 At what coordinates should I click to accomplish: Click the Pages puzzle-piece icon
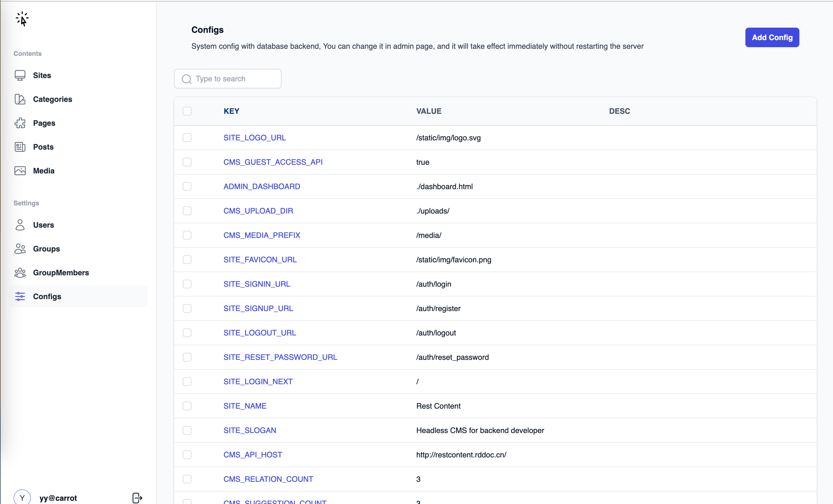(20, 123)
